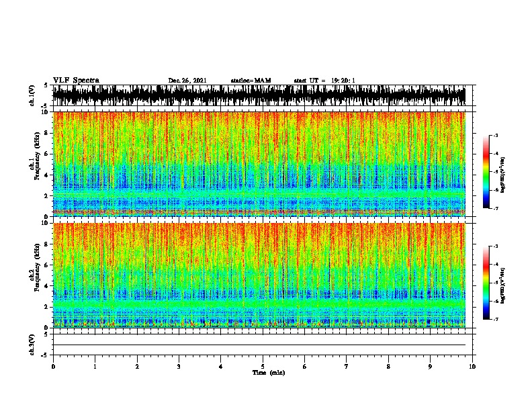Click the ch.2 color scale bar
Image resolution: width=532 pixels, height=411 pixels.
486,283
